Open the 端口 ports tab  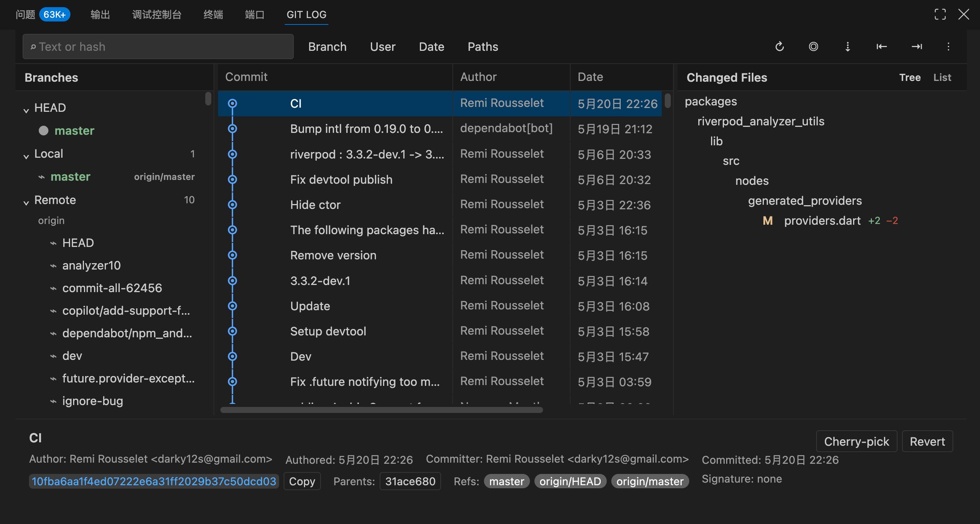[255, 14]
